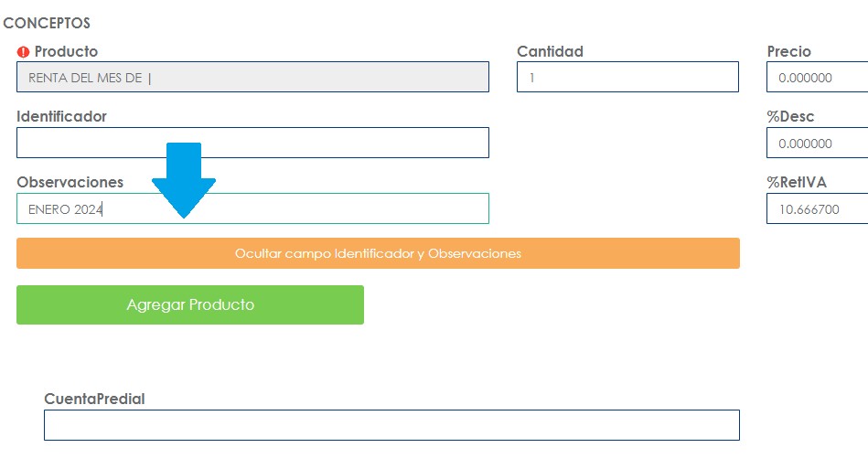
Task: Click the %RetIVA label text
Action: 797,183
